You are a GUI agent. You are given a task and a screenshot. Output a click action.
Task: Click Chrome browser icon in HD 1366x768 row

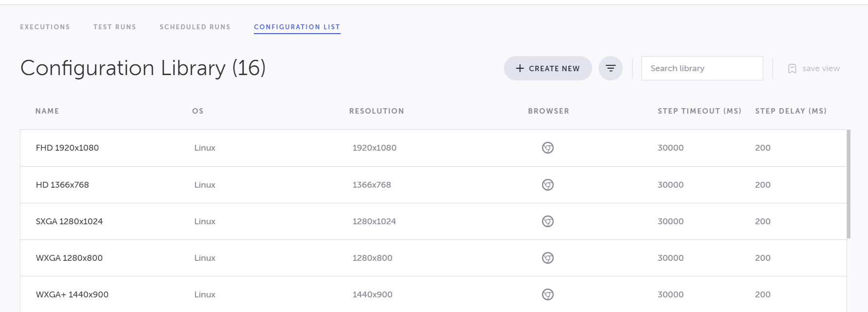coord(548,185)
